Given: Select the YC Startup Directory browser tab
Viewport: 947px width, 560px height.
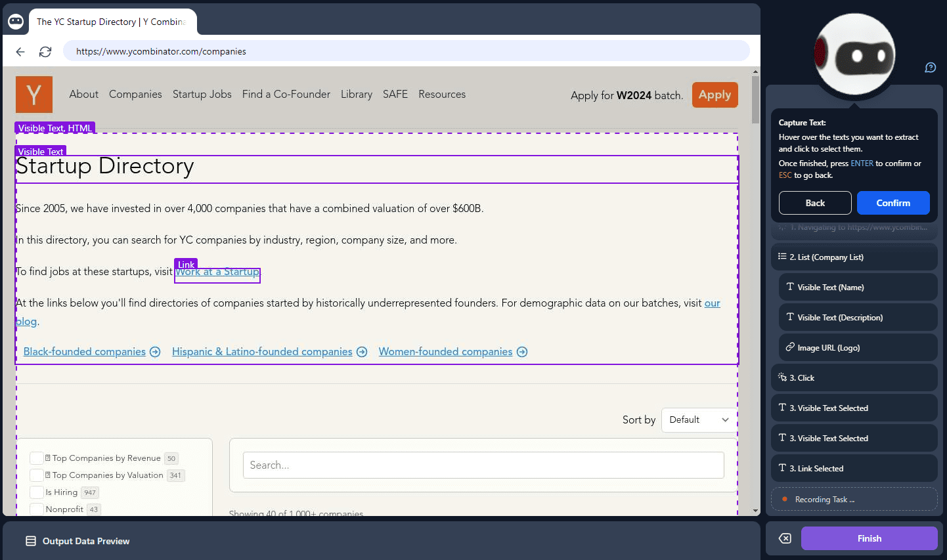Looking at the screenshot, I should pos(112,22).
